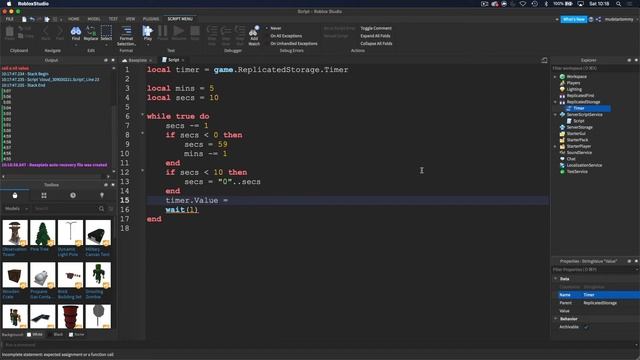Click the new file icon in quick access bar

click(x=24, y=19)
